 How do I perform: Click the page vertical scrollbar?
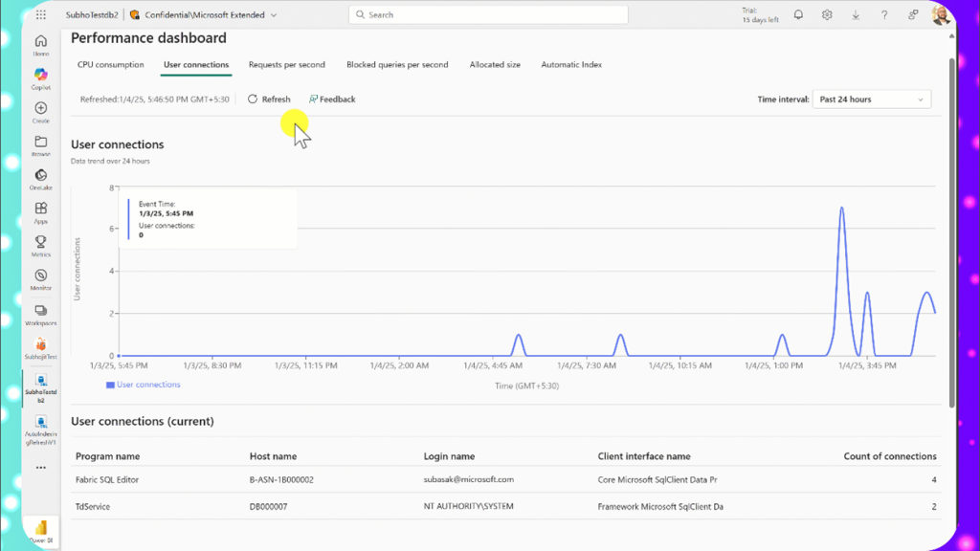click(952, 231)
